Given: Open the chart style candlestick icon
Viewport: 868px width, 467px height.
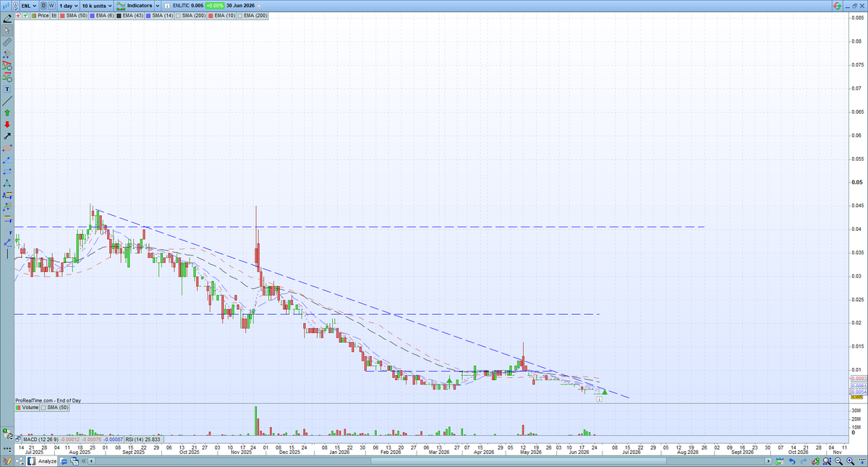Looking at the screenshot, I should pyautogui.click(x=7, y=5).
